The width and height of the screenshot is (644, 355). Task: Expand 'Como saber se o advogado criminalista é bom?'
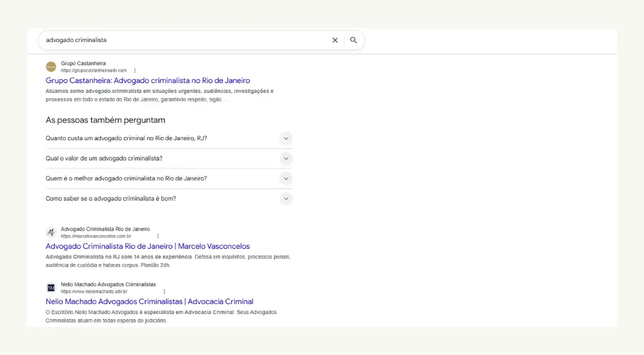point(169,199)
